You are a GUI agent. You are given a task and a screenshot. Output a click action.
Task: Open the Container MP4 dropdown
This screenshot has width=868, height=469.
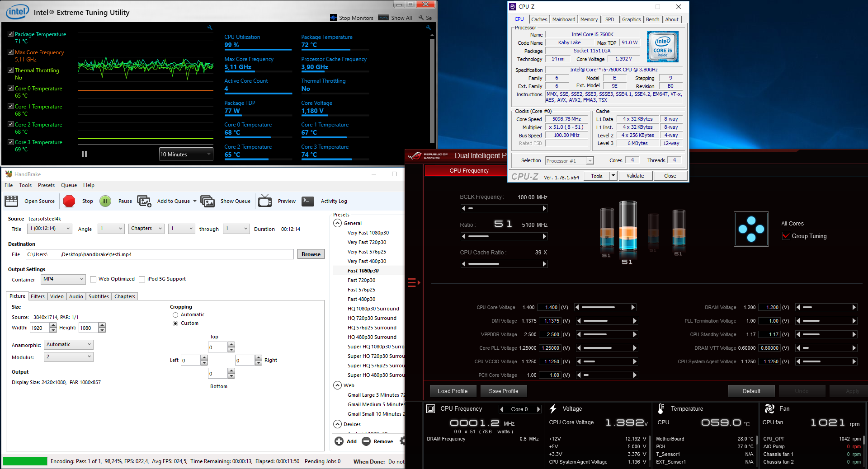(x=63, y=279)
